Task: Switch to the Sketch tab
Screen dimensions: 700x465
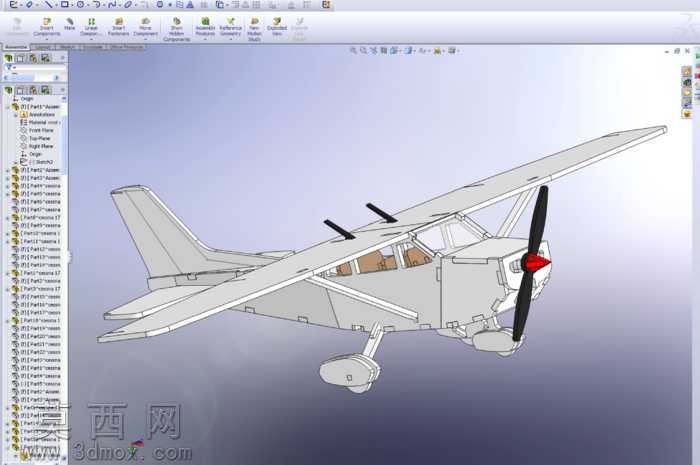Action: coord(67,47)
